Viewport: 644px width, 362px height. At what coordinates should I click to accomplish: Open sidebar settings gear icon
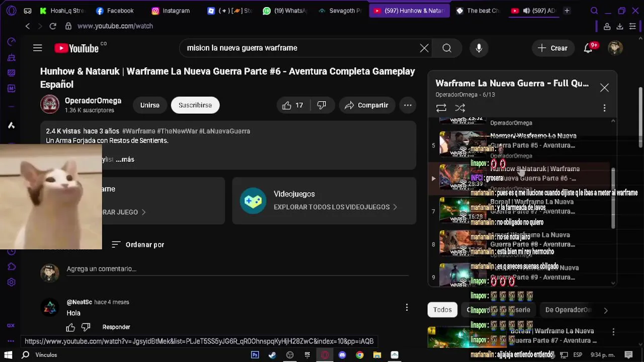click(11, 283)
